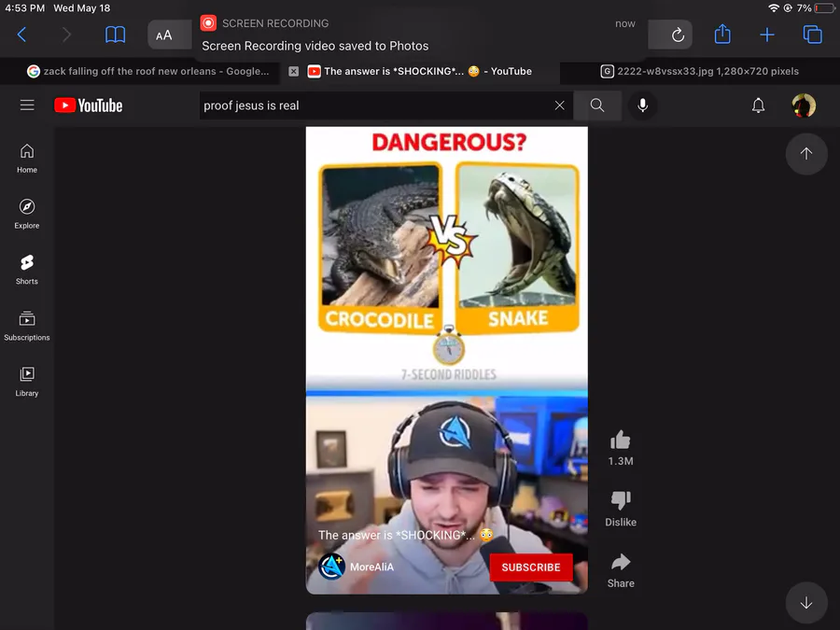Open MoreAliA channel avatar
This screenshot has width=840, height=630.
pyautogui.click(x=331, y=567)
